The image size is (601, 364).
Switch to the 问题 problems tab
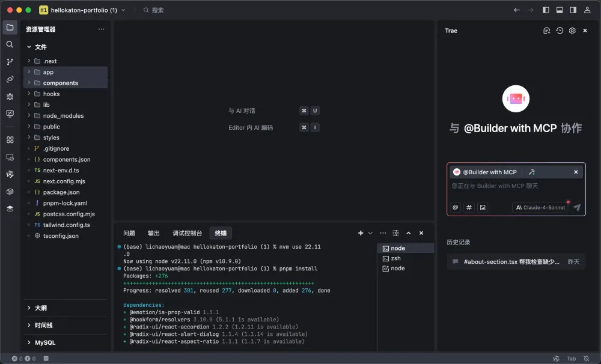[x=129, y=233]
